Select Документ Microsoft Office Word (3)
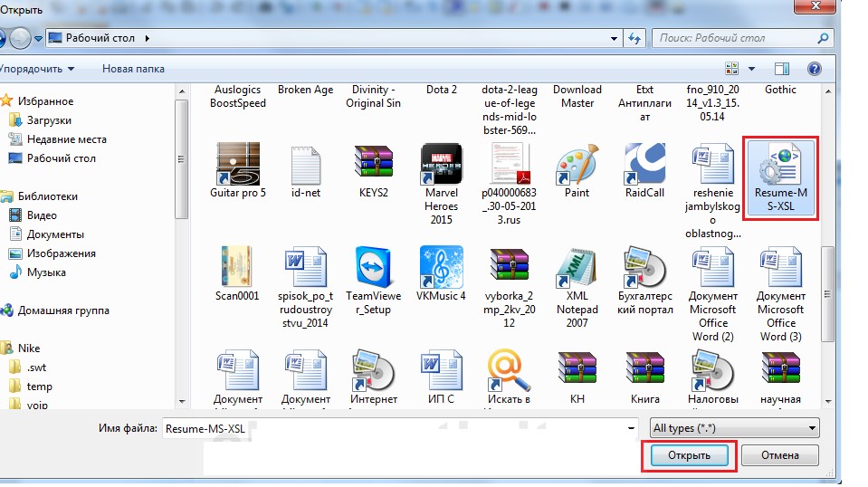This screenshot has height=487, width=868. [x=780, y=268]
